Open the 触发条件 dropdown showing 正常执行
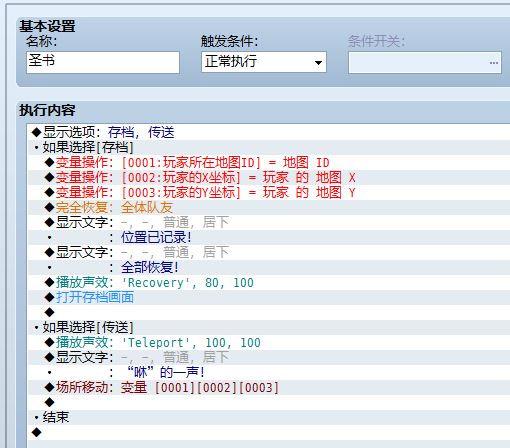The width and height of the screenshot is (510, 448). [x=264, y=62]
